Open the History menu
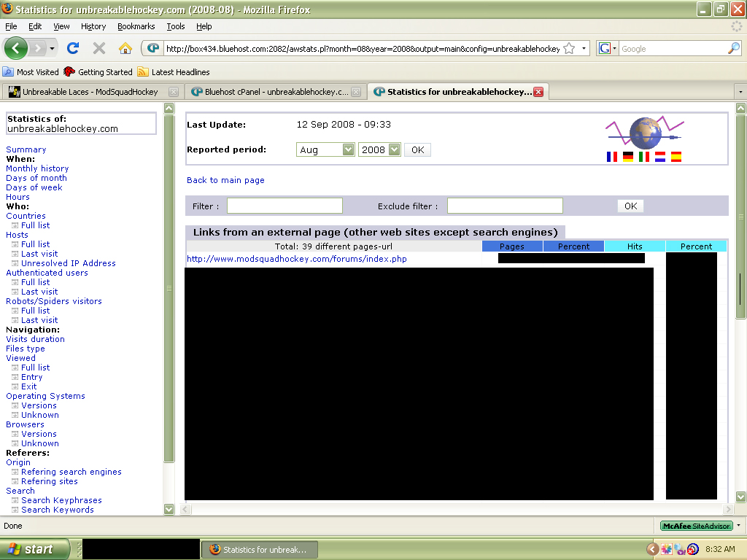Viewport: 747px width, 560px height. [x=93, y=26]
